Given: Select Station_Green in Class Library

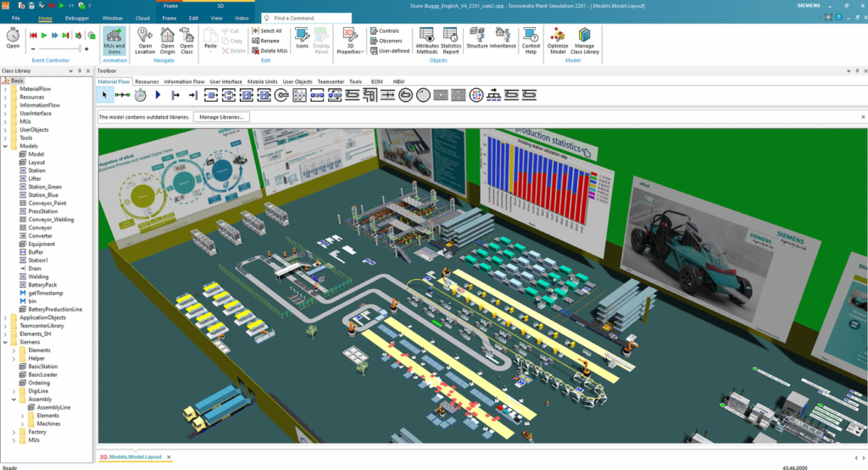Looking at the screenshot, I should [45, 187].
